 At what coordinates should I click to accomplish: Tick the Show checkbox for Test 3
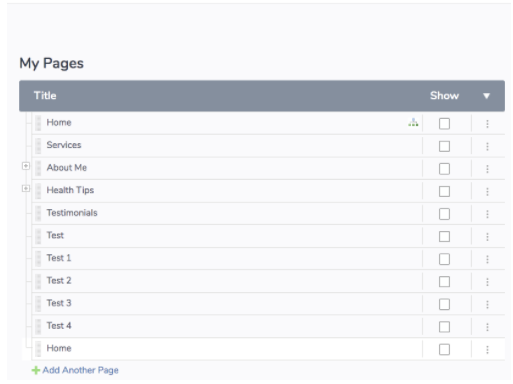tap(444, 304)
